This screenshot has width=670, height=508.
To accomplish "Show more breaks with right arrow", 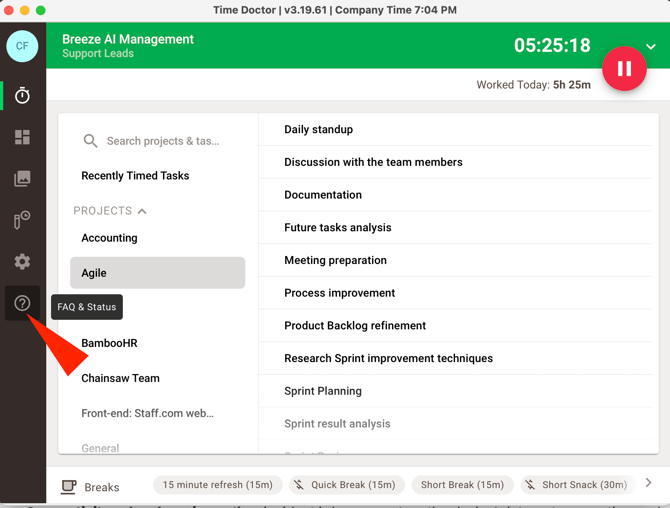I will point(649,483).
